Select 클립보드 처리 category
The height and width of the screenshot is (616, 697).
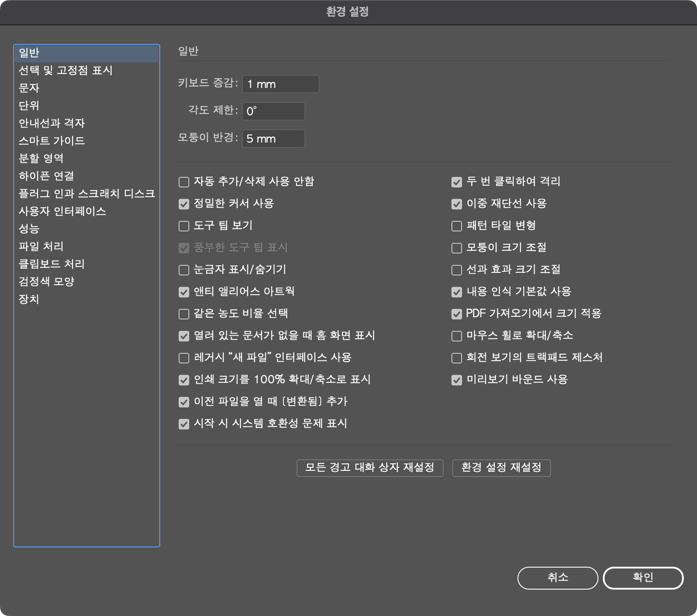[x=87, y=264]
